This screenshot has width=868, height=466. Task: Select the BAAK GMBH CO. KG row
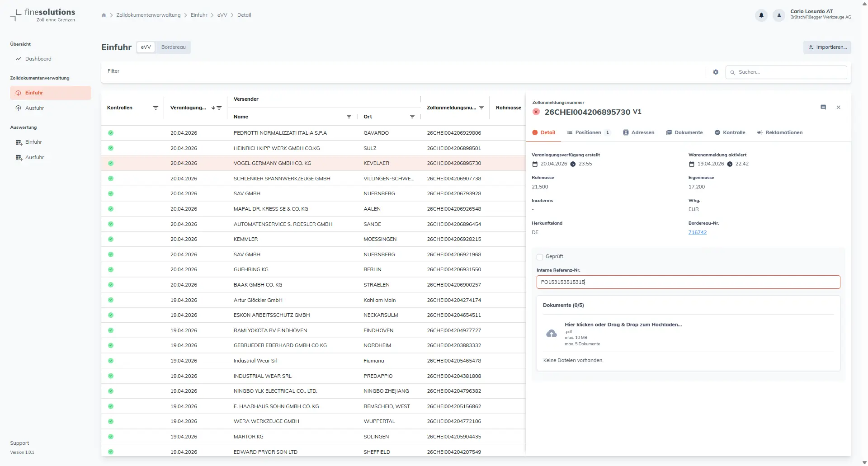[x=313, y=285]
